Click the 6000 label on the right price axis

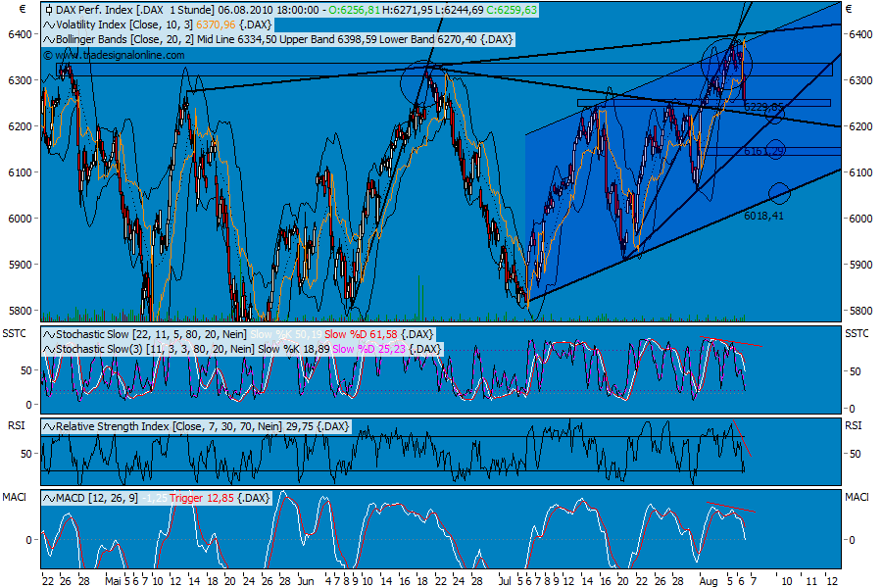tap(860, 219)
